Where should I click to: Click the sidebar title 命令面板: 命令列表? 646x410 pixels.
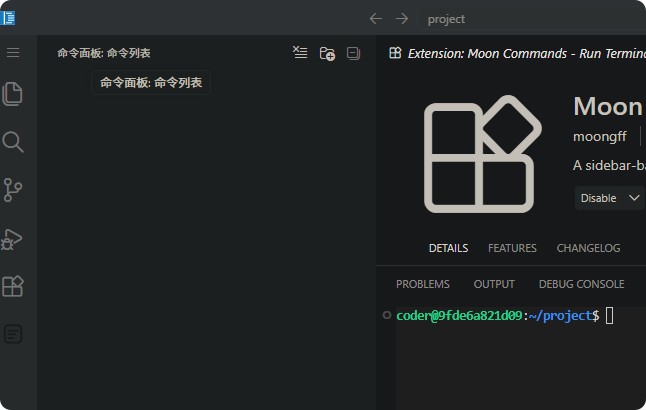click(x=104, y=53)
